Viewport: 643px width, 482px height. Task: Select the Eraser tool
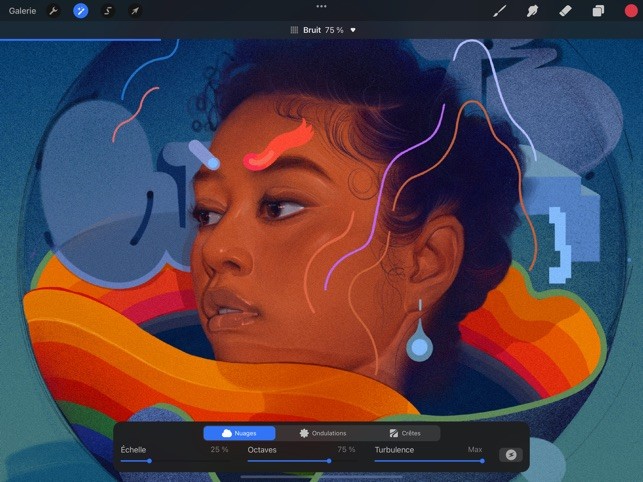(565, 11)
